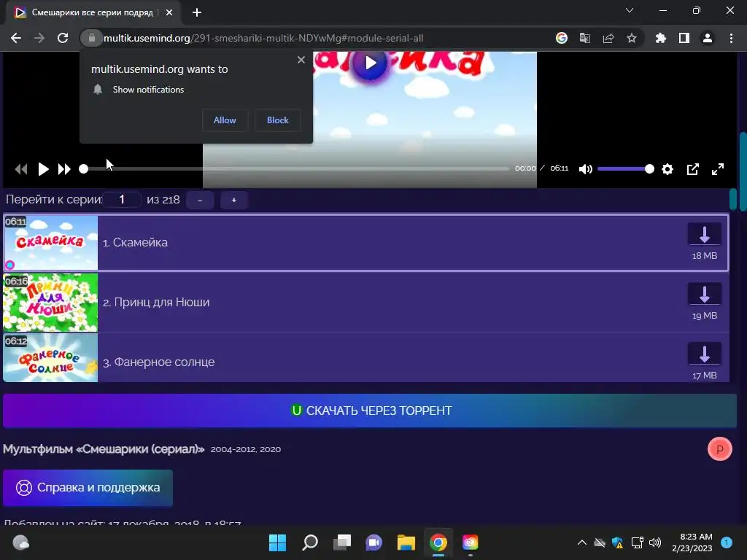Open the taskbar clock and date
The height and width of the screenshot is (560, 747).
click(692, 542)
